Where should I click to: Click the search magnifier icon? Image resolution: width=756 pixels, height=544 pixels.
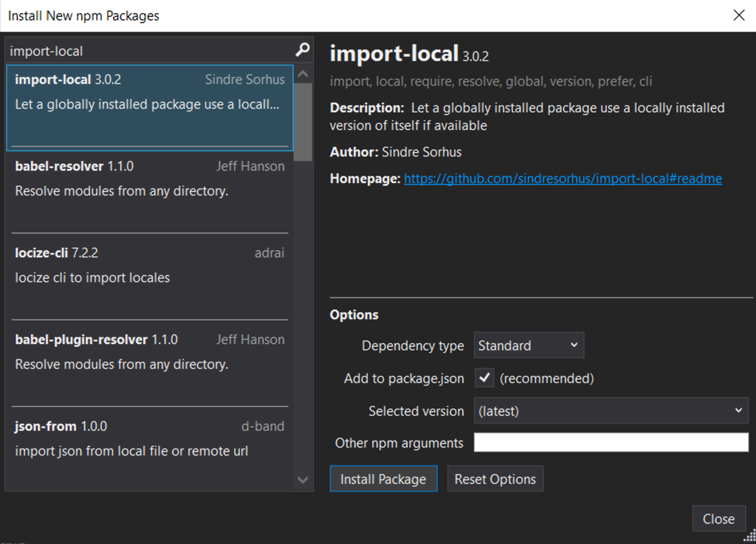click(x=302, y=49)
